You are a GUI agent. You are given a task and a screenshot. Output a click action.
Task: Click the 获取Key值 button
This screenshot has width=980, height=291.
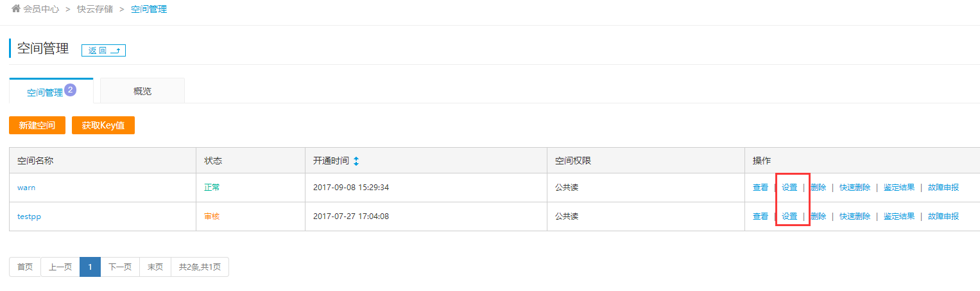pos(103,125)
